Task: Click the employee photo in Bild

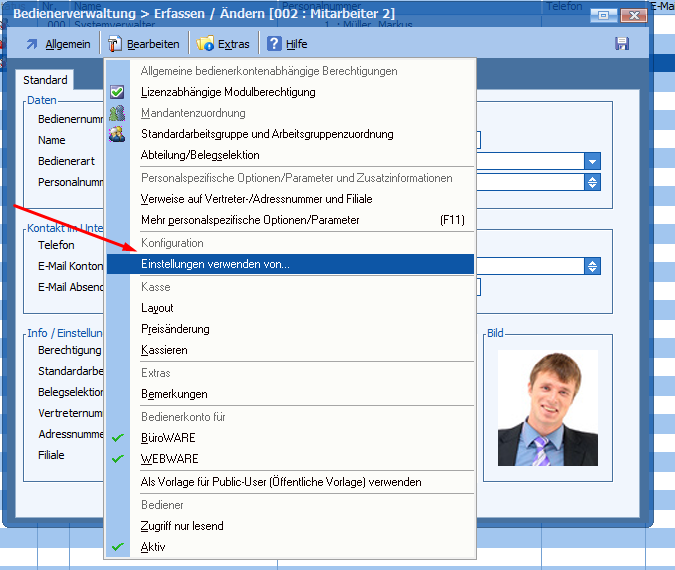Action: (548, 408)
